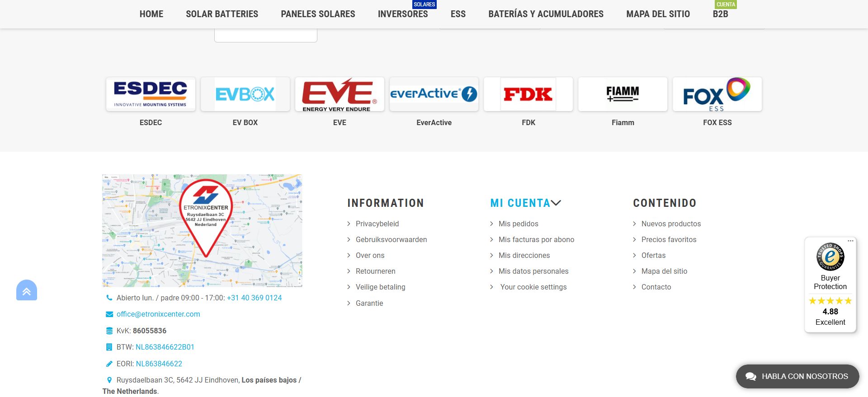The height and width of the screenshot is (397, 868).
Task: Open the Paneles Solares menu
Action: (318, 14)
